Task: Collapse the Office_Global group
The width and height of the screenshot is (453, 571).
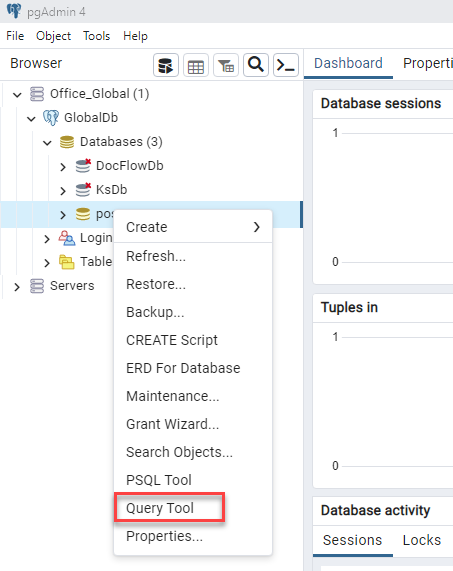Action: [17, 95]
